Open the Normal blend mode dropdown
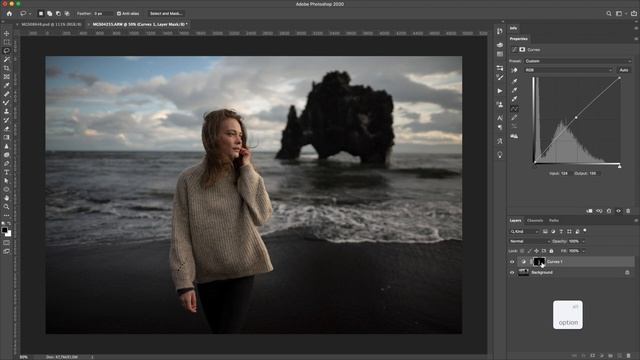Screen dimensions: 640x360 [x=529, y=241]
